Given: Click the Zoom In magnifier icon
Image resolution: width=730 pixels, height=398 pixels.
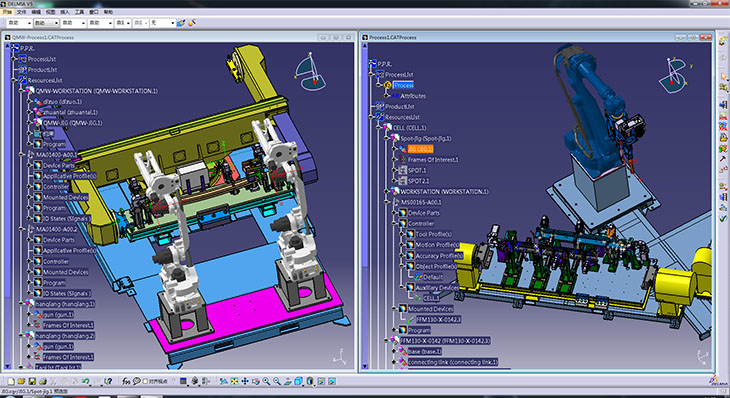Looking at the screenshot, I should 266,381.
